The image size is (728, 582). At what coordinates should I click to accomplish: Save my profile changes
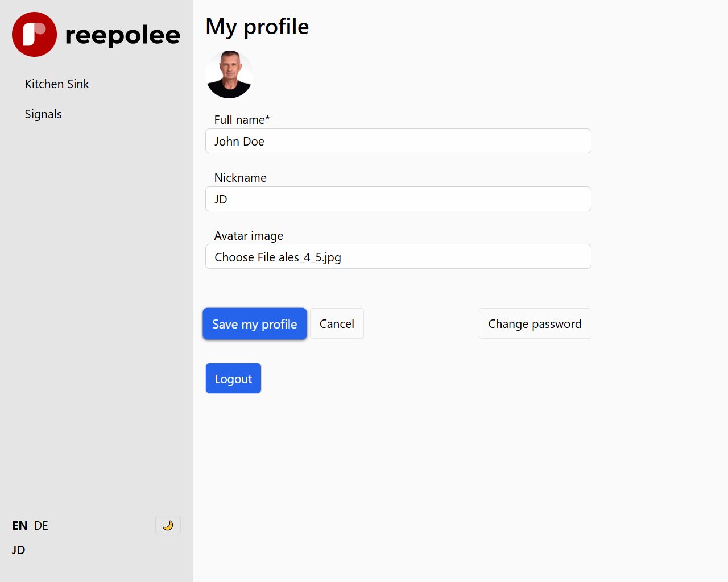coord(255,324)
